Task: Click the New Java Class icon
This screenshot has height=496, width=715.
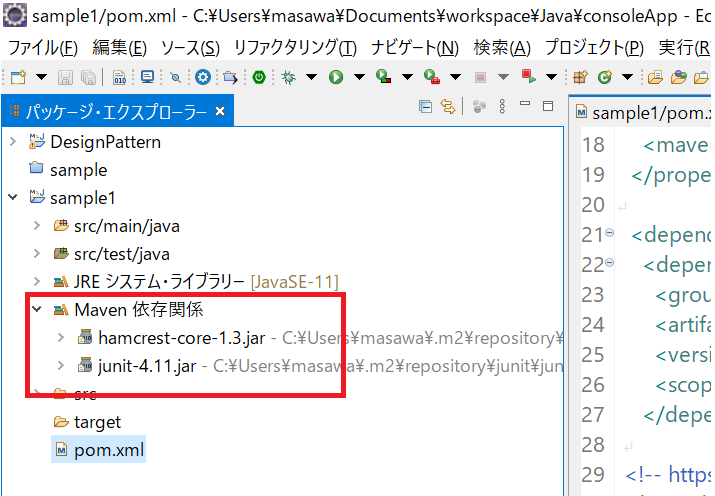Action: tap(605, 77)
